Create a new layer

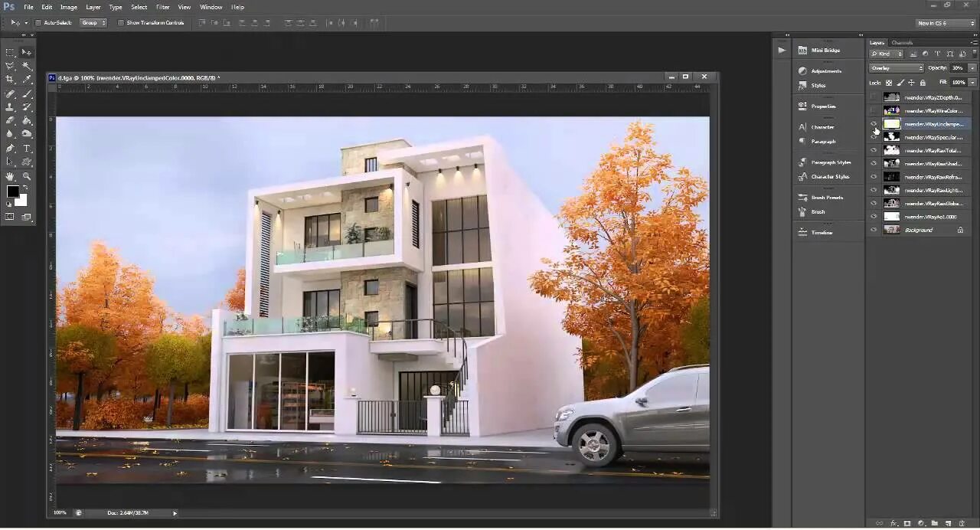948,523
